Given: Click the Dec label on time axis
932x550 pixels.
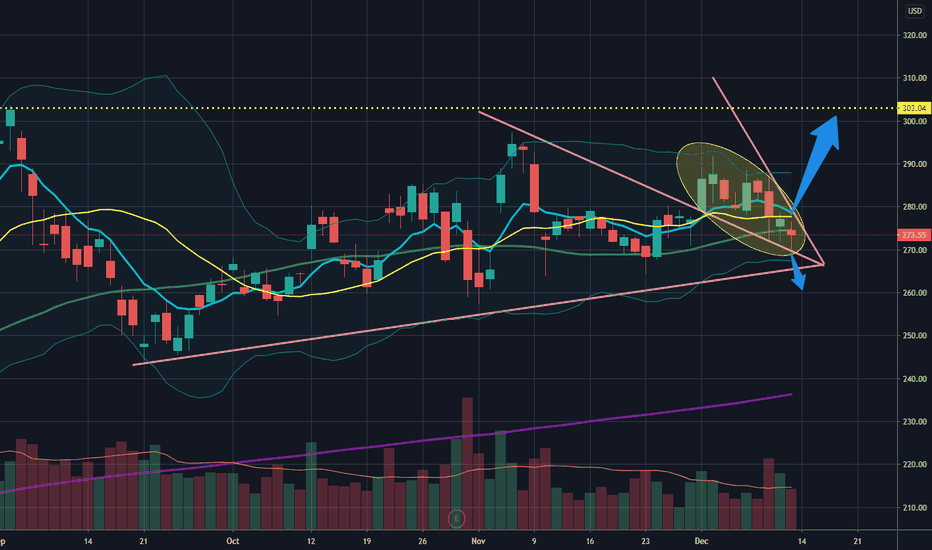Looking at the screenshot, I should click(701, 541).
